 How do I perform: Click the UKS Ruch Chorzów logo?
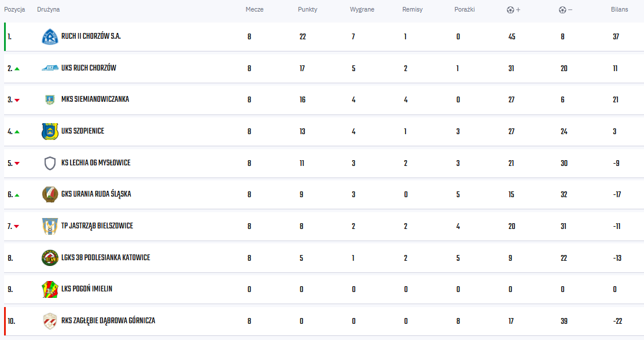[x=50, y=68]
